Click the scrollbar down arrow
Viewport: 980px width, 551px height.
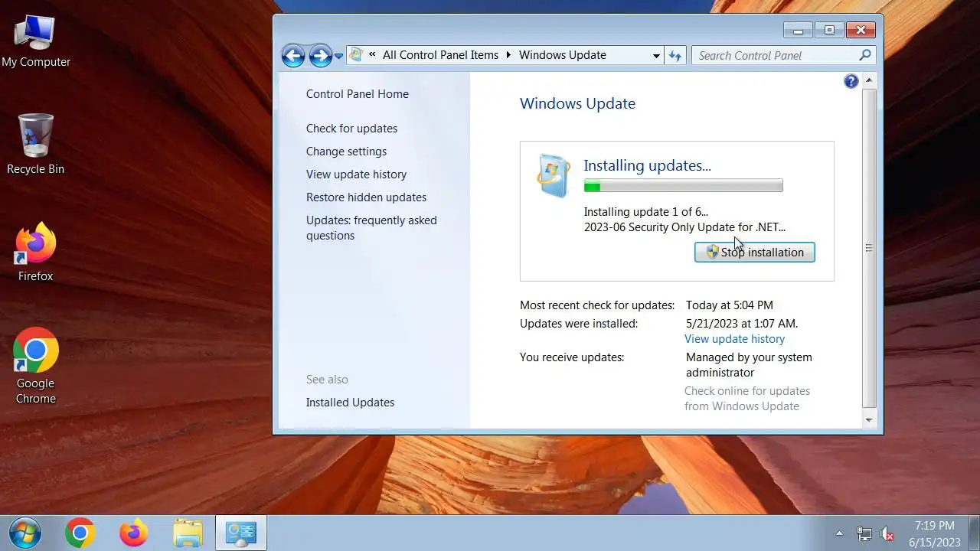(x=869, y=420)
